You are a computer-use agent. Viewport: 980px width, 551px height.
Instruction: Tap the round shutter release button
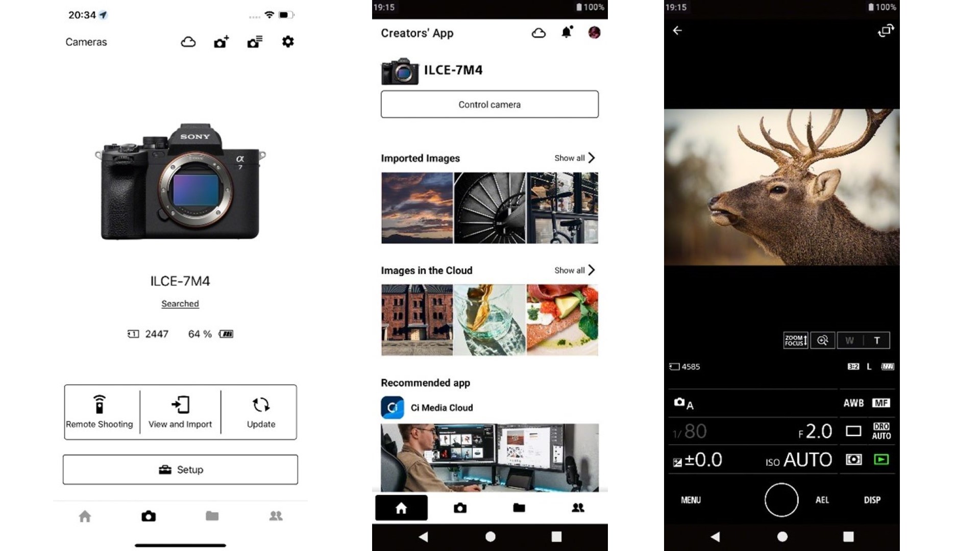(x=781, y=500)
